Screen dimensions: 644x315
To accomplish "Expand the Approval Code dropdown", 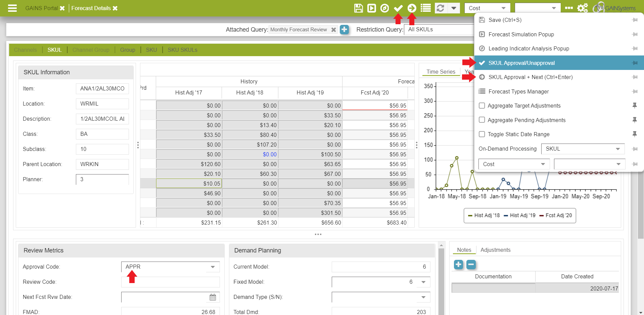I will tap(213, 267).
